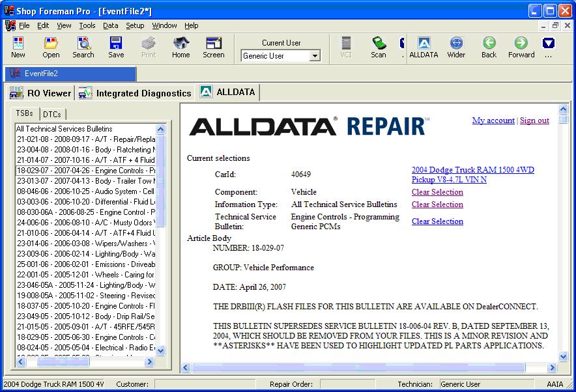Open the Setup menu
This screenshot has width=576, height=392.
click(135, 25)
